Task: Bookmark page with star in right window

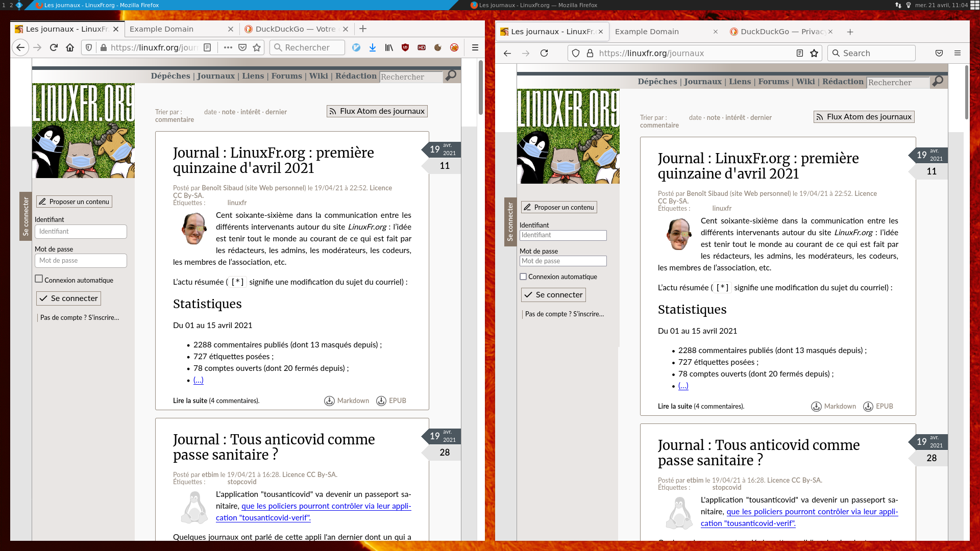Action: coord(814,53)
